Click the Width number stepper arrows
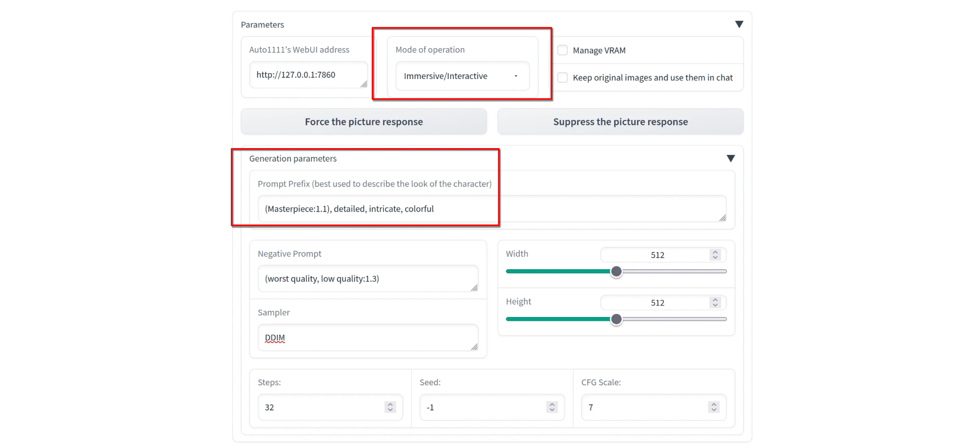This screenshot has height=448, width=980. pos(715,255)
